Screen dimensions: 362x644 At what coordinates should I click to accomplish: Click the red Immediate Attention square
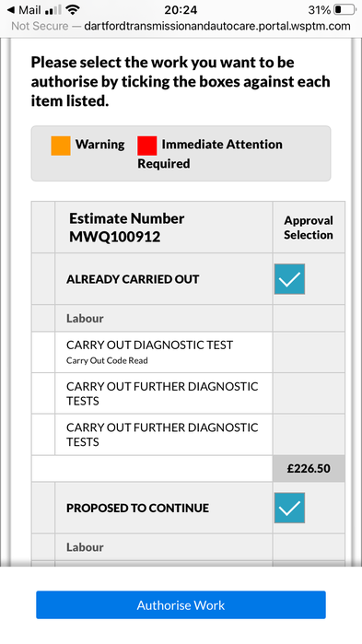147,146
